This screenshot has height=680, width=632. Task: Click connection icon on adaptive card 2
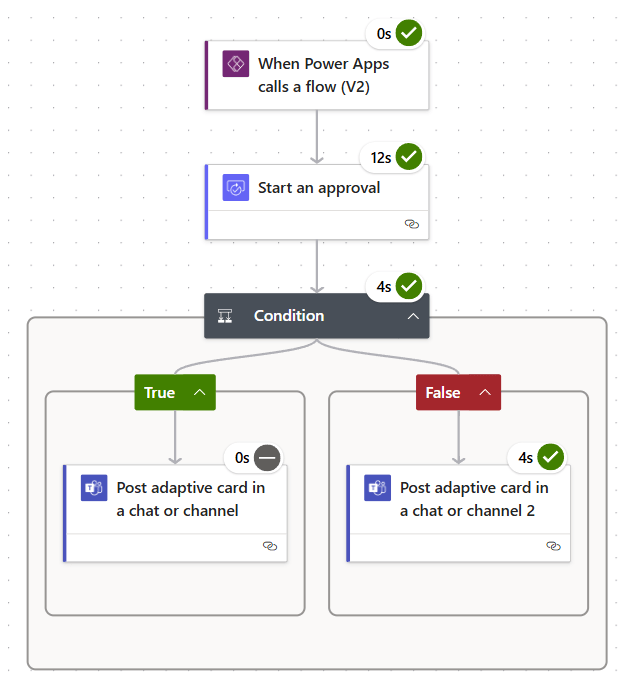pos(554,546)
